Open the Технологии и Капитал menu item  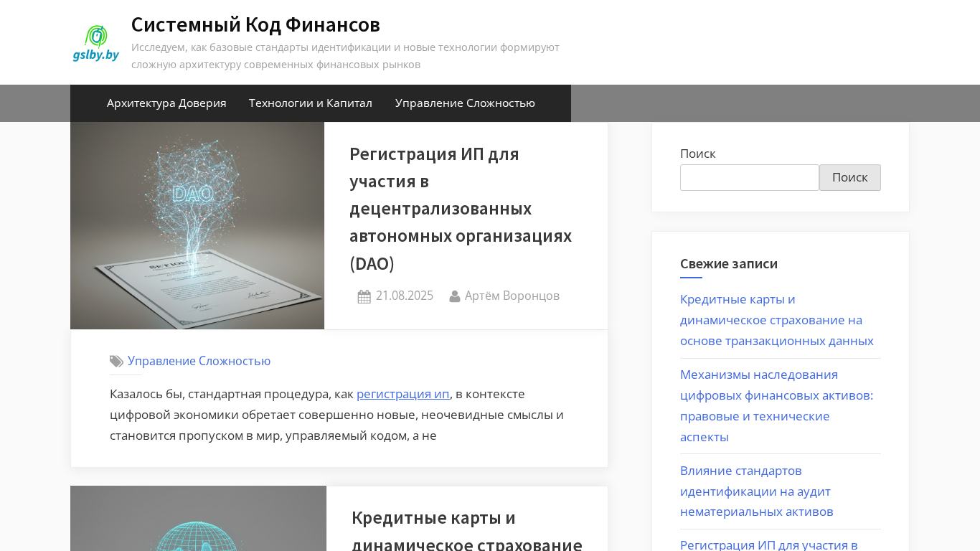coord(311,103)
